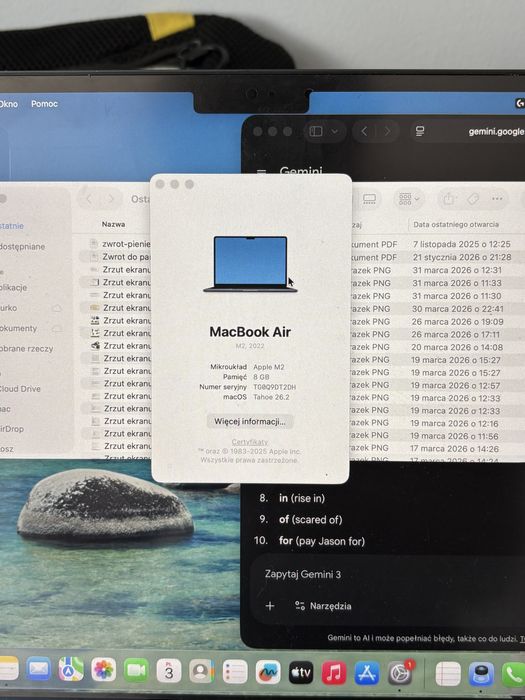Viewport: 525px width, 700px height.
Task: Open the Certyfikaty link
Action: click(250, 442)
